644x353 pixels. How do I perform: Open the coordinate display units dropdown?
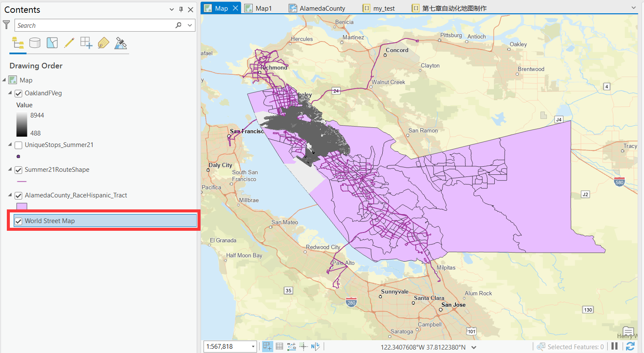pos(474,347)
